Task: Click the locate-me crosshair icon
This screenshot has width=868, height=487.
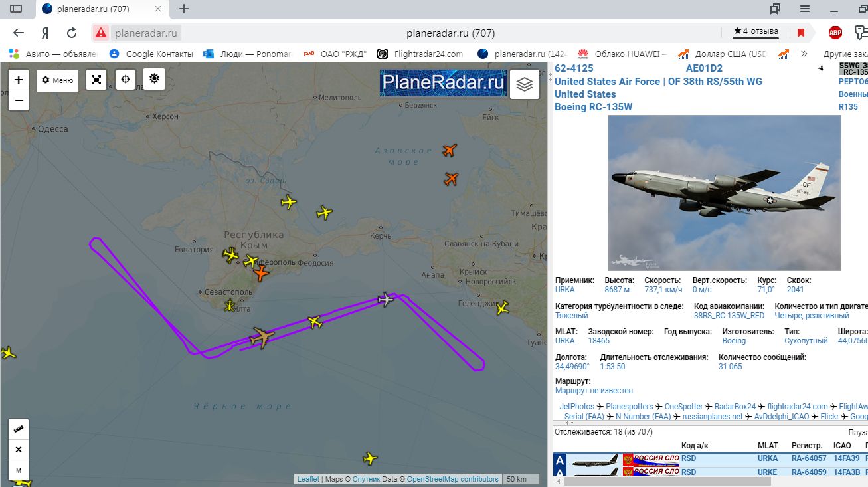Action: pos(126,80)
